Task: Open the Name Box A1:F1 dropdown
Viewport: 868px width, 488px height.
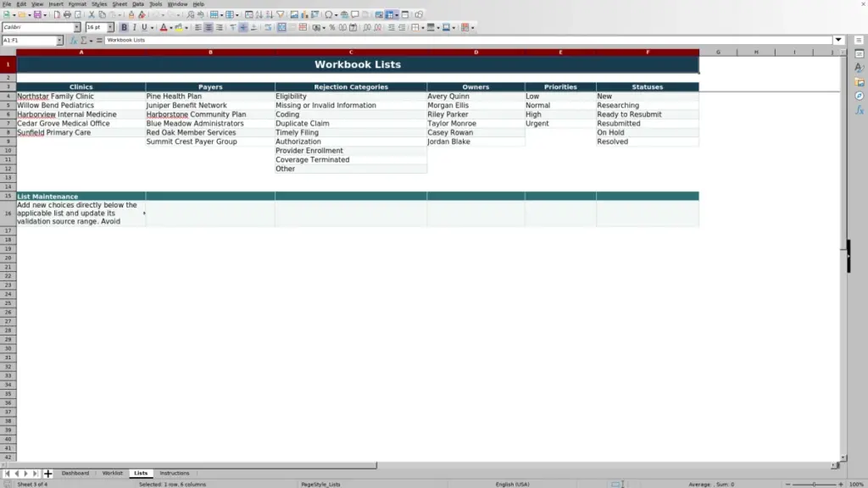Action: pos(59,41)
